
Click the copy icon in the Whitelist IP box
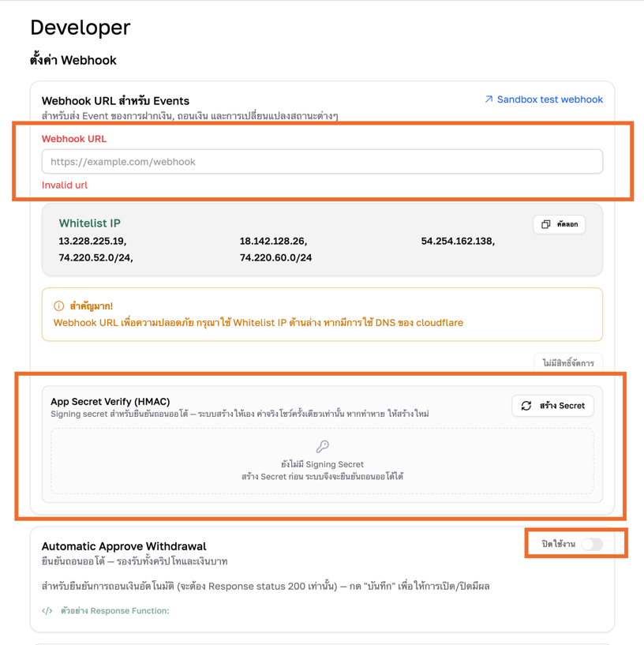(545, 224)
